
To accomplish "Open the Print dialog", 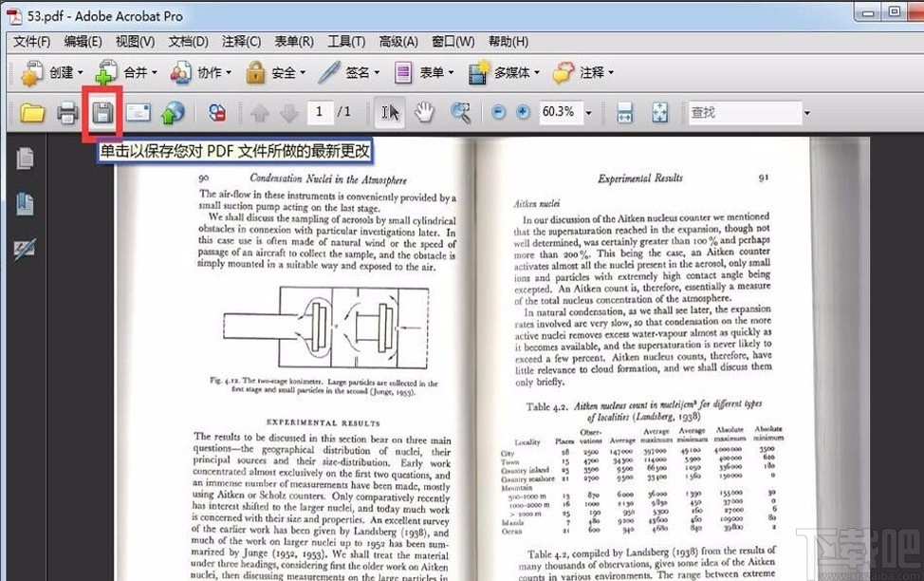I will point(67,112).
